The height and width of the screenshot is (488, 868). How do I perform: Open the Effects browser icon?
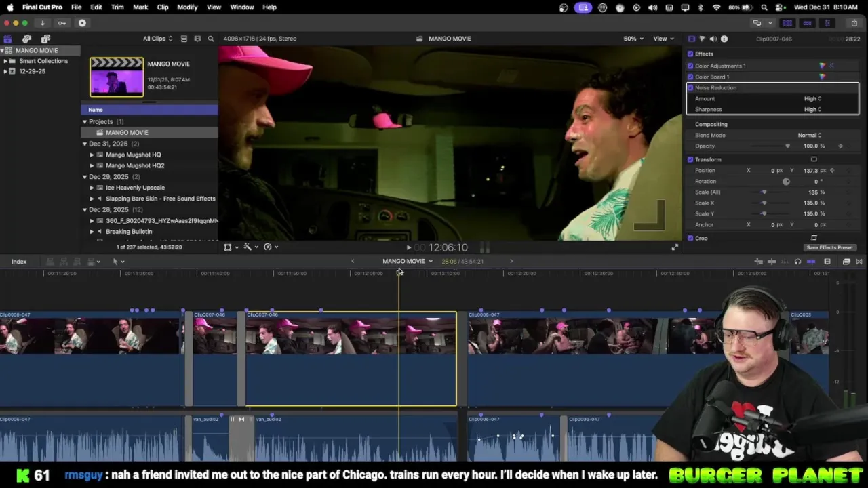pos(846,262)
